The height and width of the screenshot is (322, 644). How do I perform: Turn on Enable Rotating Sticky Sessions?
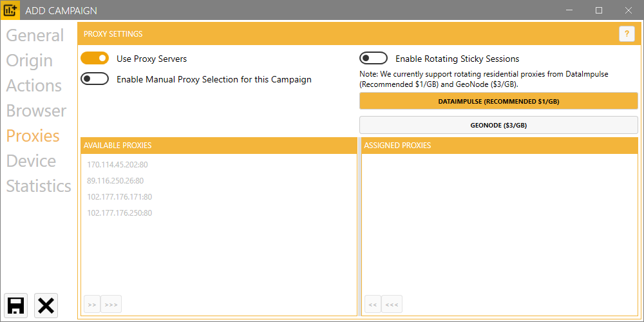[x=374, y=59]
